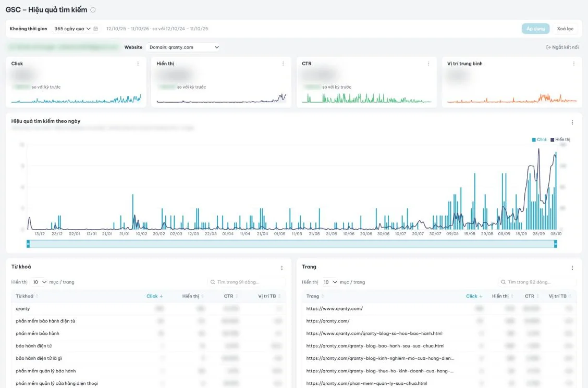Open Click card three-dot menu

point(138,64)
